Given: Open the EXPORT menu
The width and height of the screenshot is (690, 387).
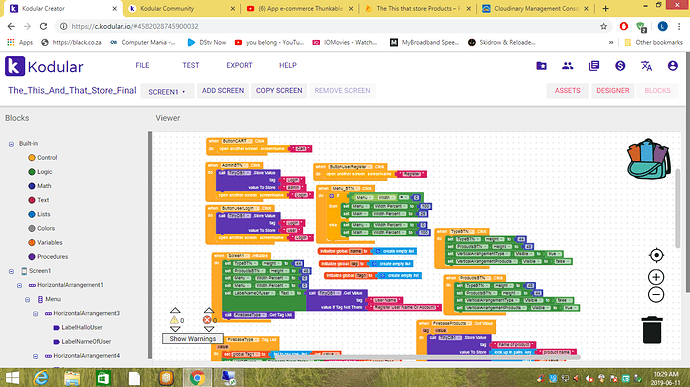Looking at the screenshot, I should [x=239, y=65].
